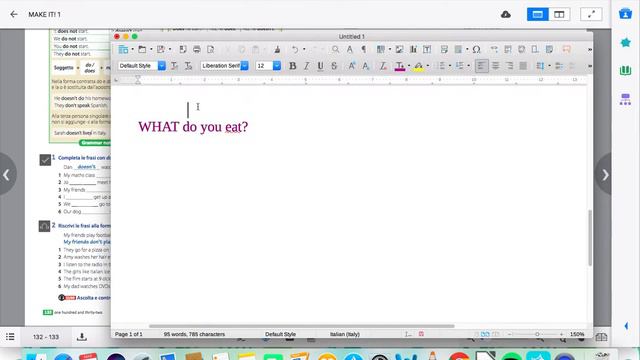The image size is (640, 360).
Task: Open Find and Replace magnifier icon
Action: point(335,49)
